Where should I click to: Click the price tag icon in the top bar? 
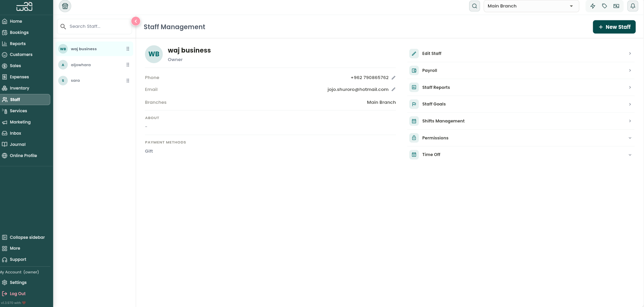click(x=604, y=6)
